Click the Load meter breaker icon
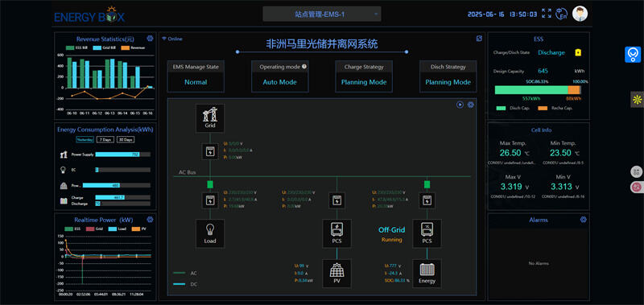The width and height of the screenshot is (644, 305). click(210, 200)
